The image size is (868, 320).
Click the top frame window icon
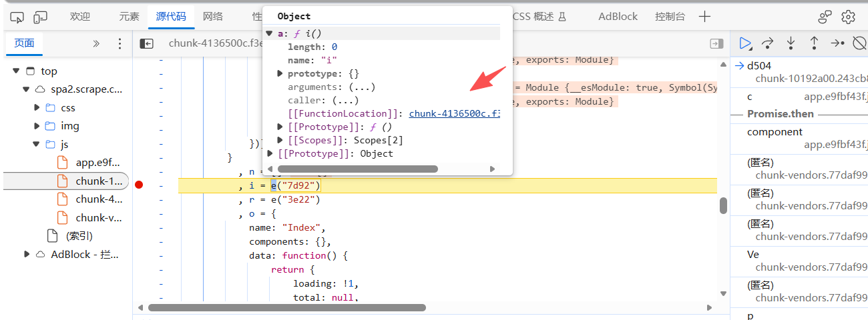point(29,71)
